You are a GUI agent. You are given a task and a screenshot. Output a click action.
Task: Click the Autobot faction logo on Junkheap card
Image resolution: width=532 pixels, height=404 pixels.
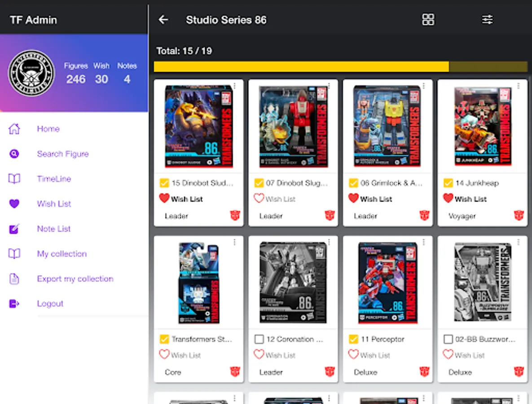coord(519,215)
